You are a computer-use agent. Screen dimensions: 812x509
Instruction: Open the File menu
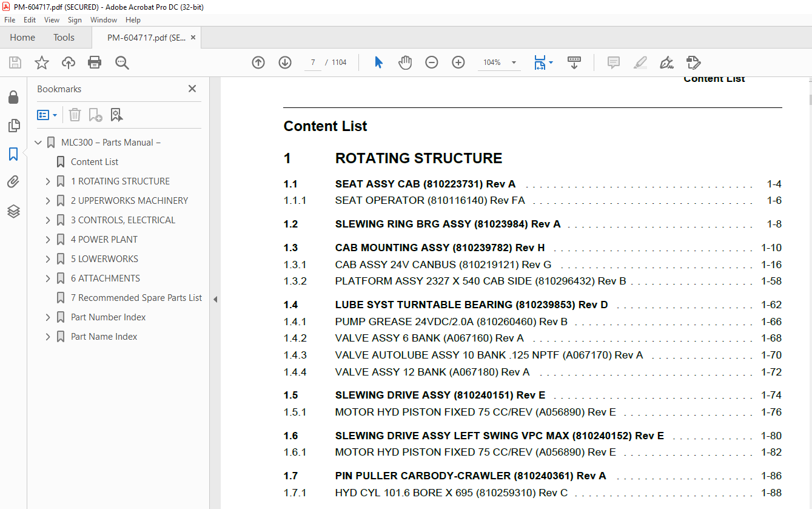(x=10, y=20)
